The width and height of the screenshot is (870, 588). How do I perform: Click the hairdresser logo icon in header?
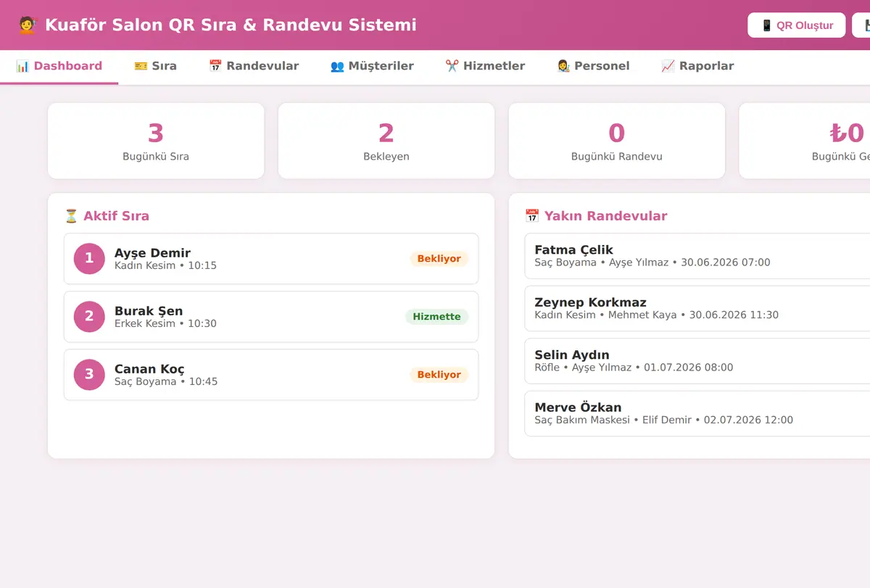(27, 25)
